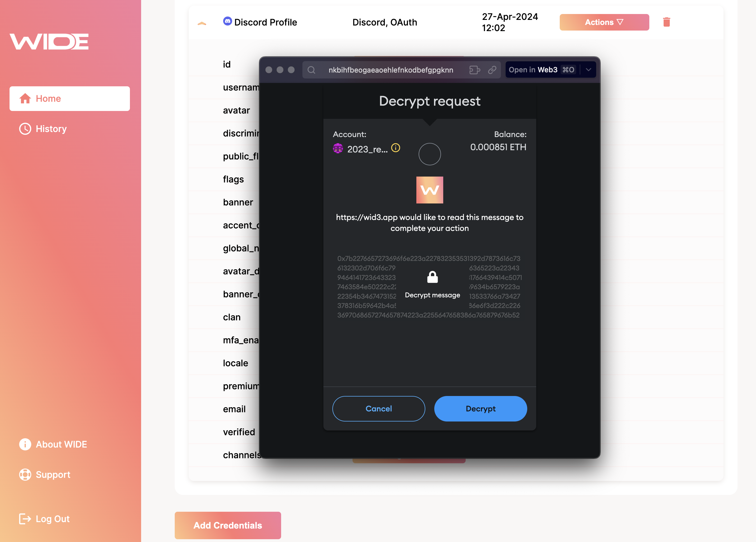Click the Decrypt message label

[x=432, y=295]
